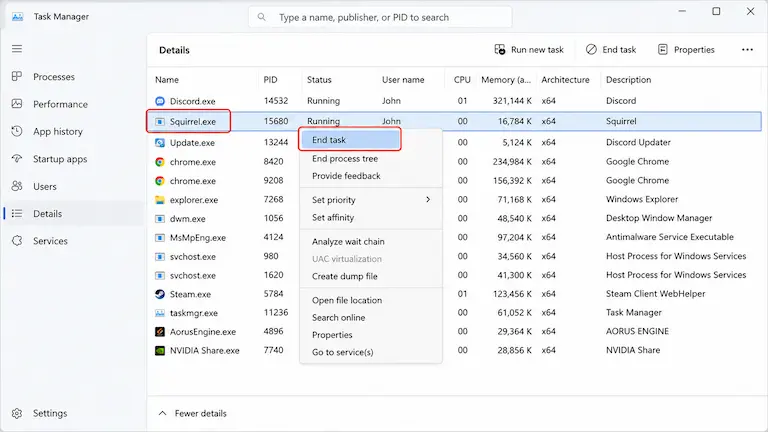Sort by the User name column header

(x=403, y=80)
